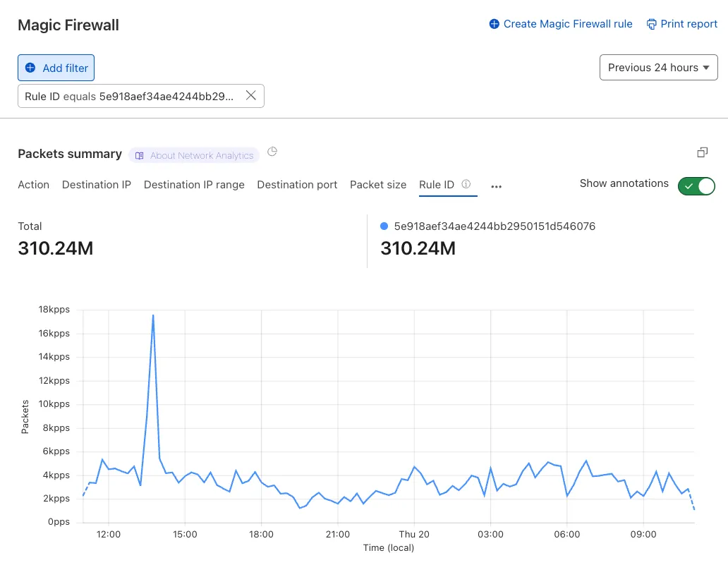Switch to the Destination IP tab

(97, 185)
